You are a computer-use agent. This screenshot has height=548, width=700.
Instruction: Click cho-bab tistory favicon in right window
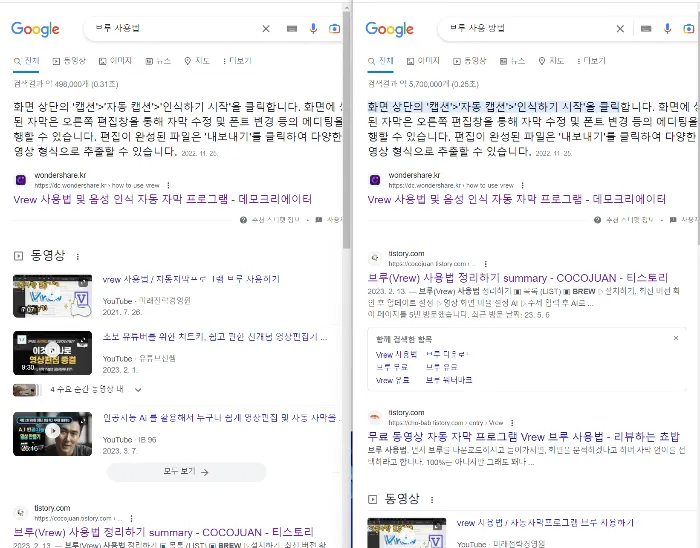[x=375, y=417]
